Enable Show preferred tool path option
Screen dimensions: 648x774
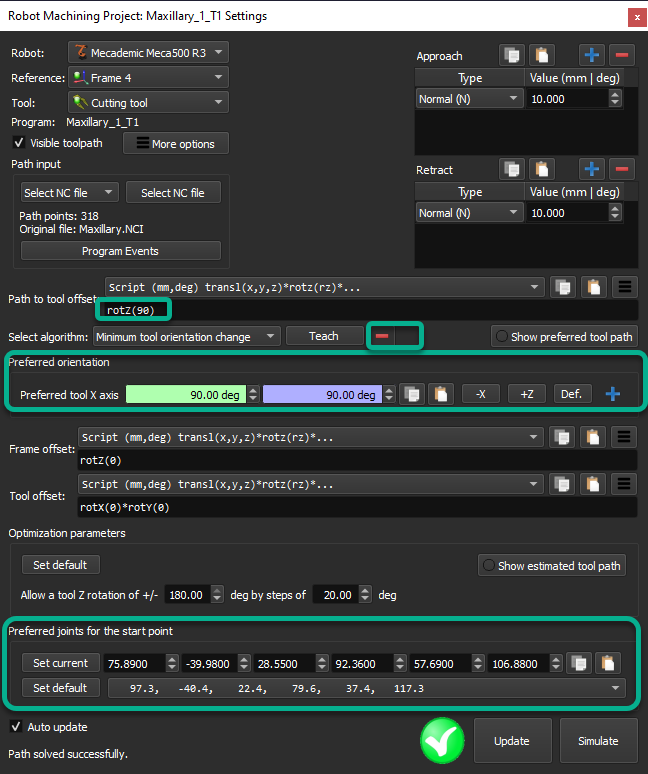point(501,337)
